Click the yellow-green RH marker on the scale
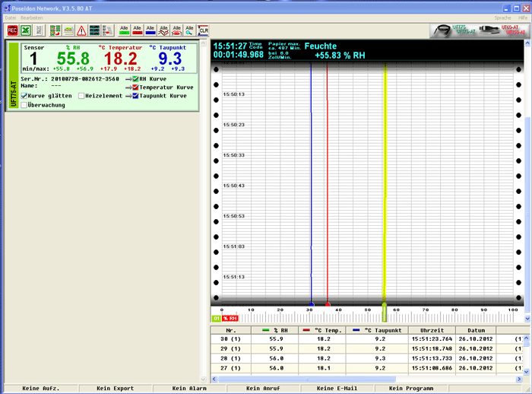The image size is (532, 394). pyautogui.click(x=385, y=312)
